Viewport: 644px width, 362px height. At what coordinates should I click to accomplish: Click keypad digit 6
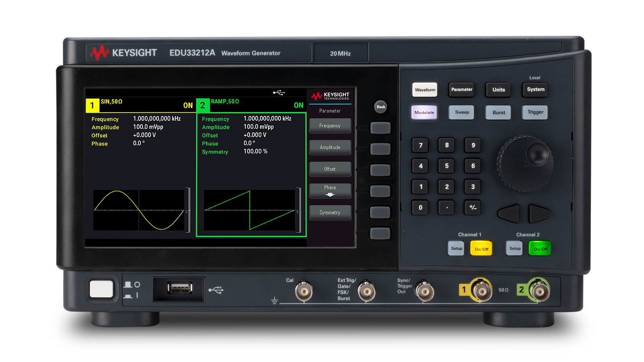473,166
